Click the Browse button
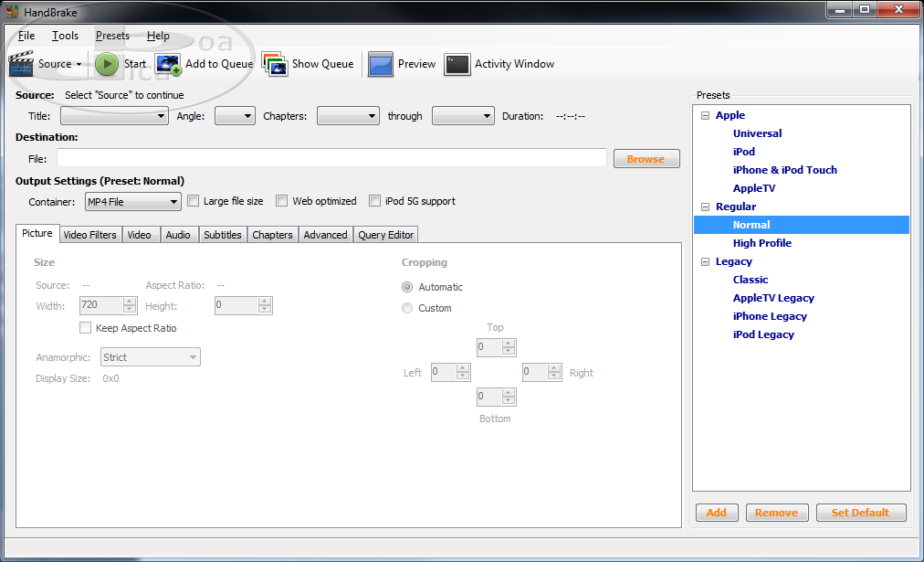 (x=646, y=159)
